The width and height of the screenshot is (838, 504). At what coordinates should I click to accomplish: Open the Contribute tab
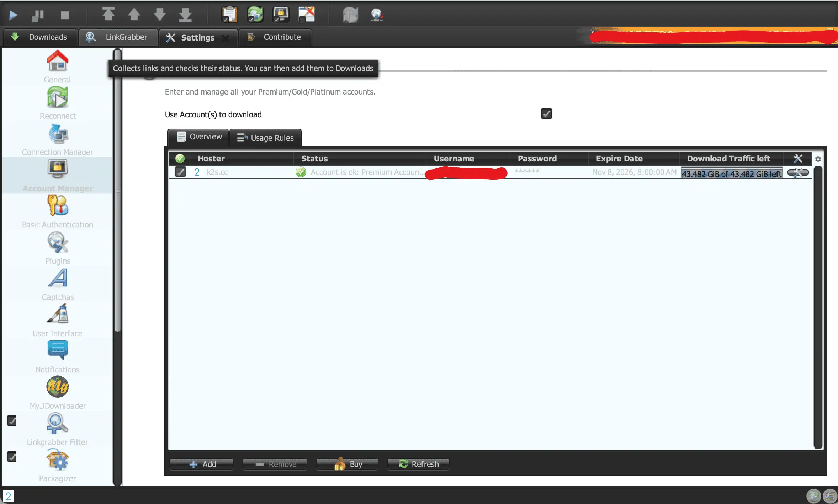pos(275,37)
